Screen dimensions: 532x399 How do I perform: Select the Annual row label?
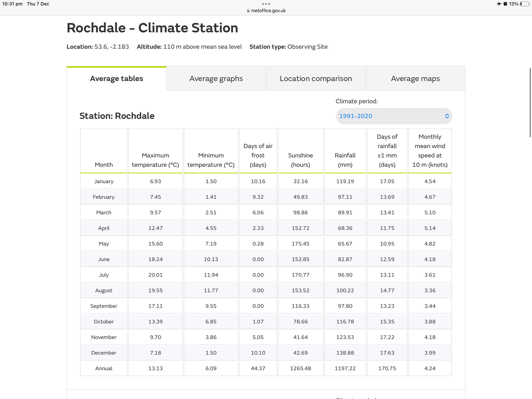(x=104, y=368)
